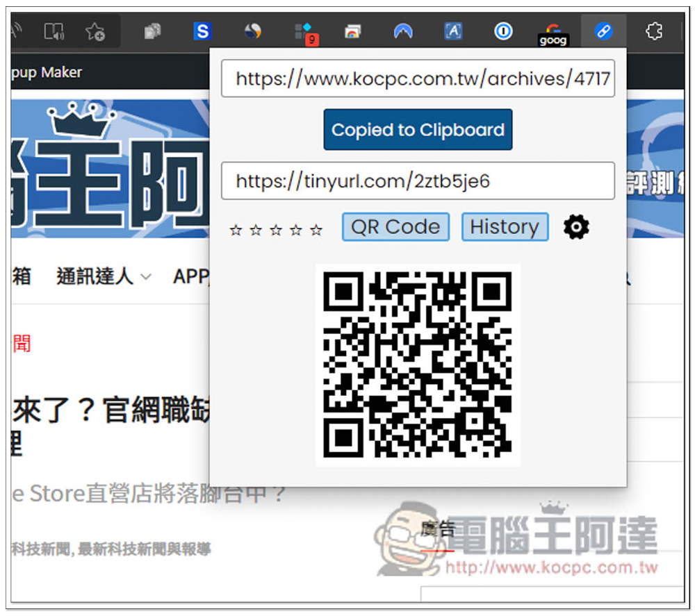Rate with the fifth star

(x=316, y=230)
